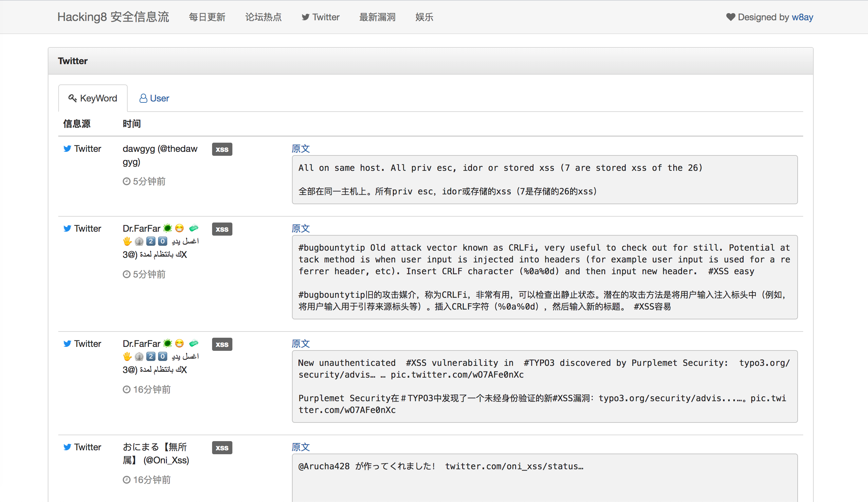Click the user silhouette icon on User tab
Viewport: 868px width, 502px height.
143,99
